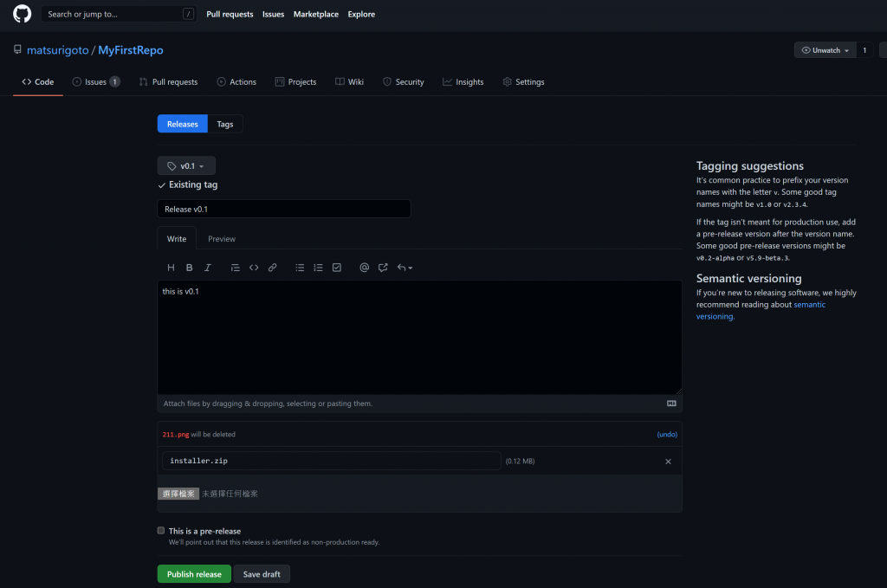
Task: Insert a numbered list
Action: point(319,268)
